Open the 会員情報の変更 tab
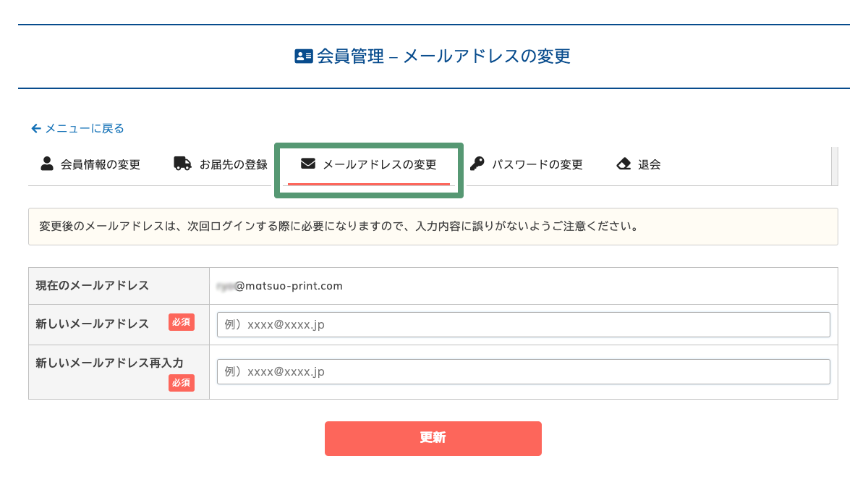This screenshot has width=868, height=485. [91, 164]
